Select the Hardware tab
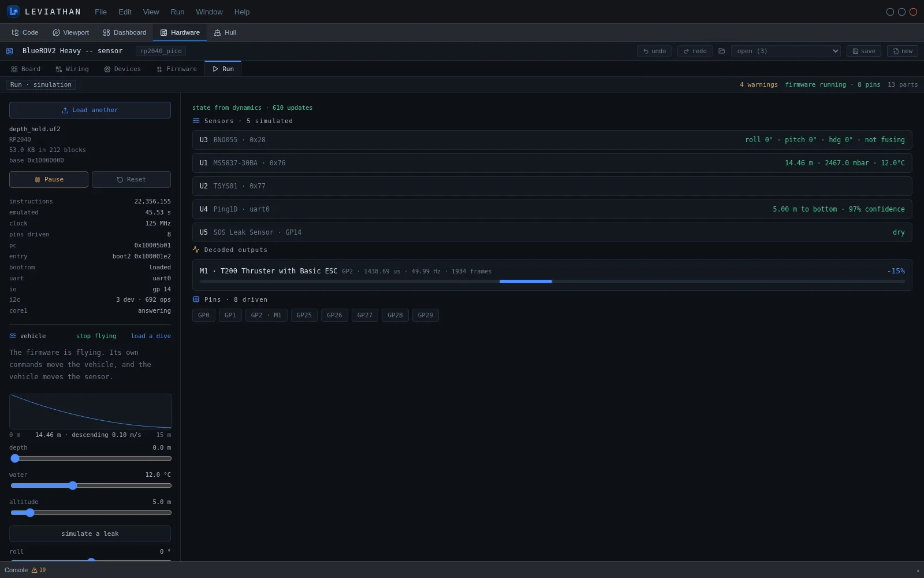The width and height of the screenshot is (924, 578). [180, 32]
